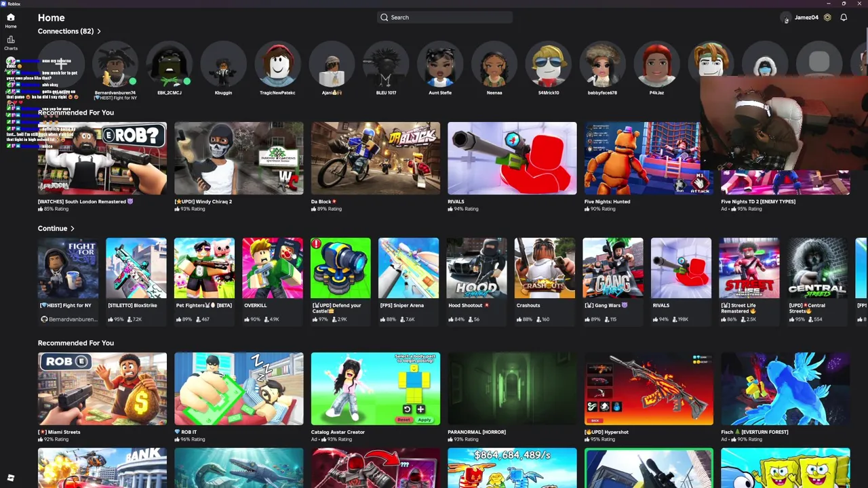This screenshot has height=488, width=868.
Task: Open the PARANORMAL [HORROR] thumbnail
Action: point(512,389)
